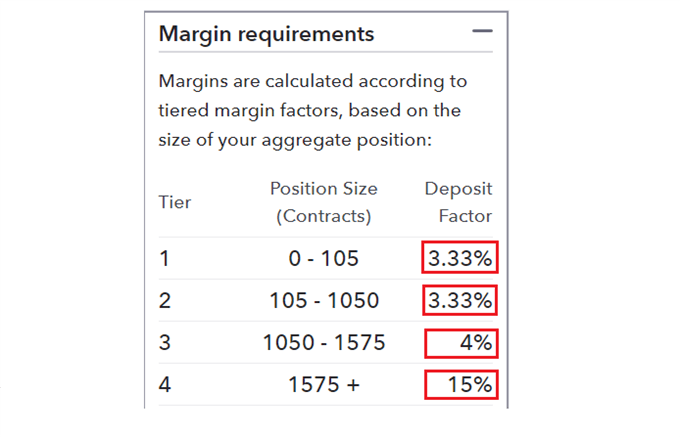Screen dimensions: 680x437
Task: Click the Deposit Factor column header
Action: click(x=459, y=202)
